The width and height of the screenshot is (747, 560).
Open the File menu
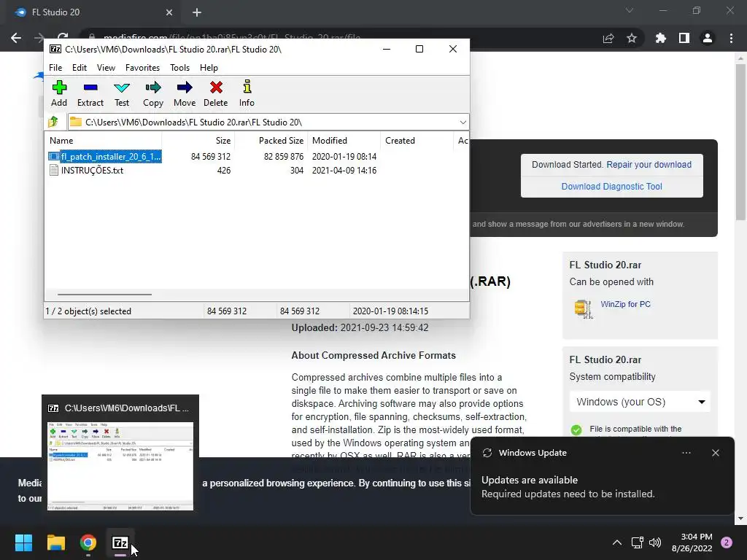click(55, 68)
